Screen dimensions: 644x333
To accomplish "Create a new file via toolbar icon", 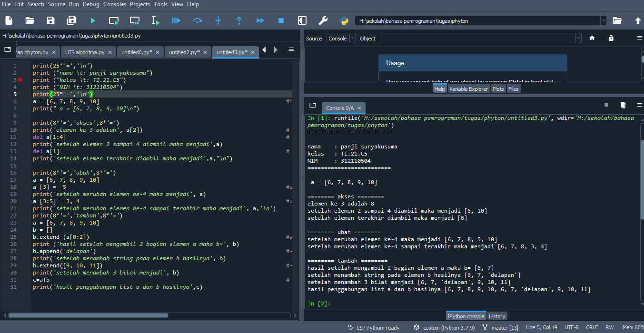I will [9, 20].
